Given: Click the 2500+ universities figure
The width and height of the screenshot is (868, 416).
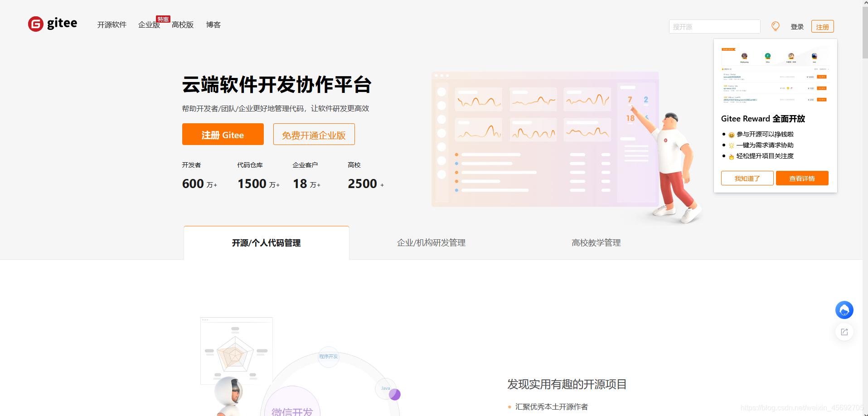Looking at the screenshot, I should [x=366, y=184].
